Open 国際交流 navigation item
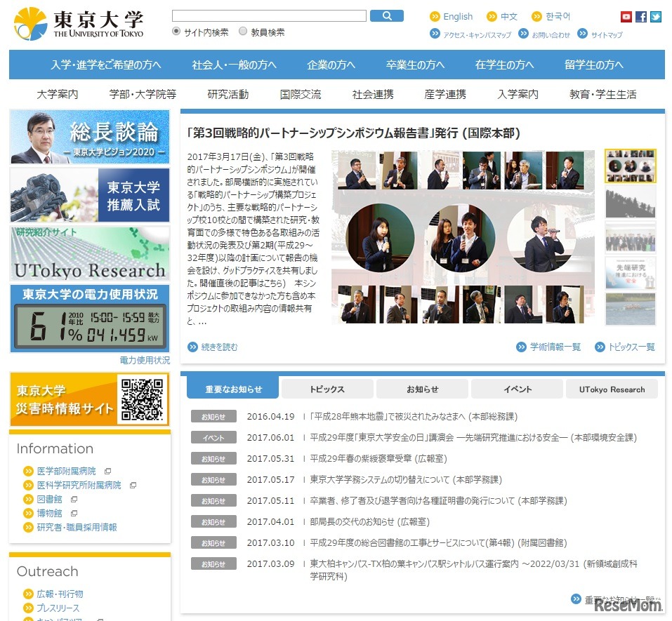 [301, 94]
